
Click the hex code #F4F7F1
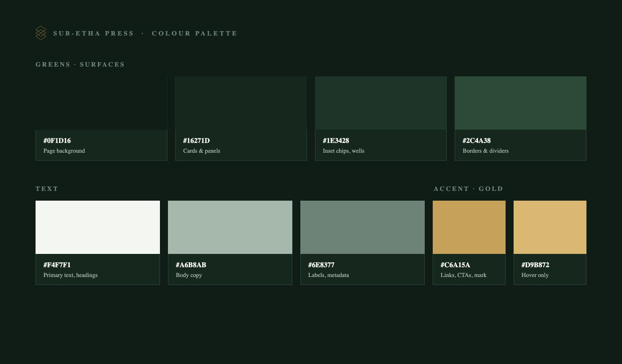coord(57,265)
